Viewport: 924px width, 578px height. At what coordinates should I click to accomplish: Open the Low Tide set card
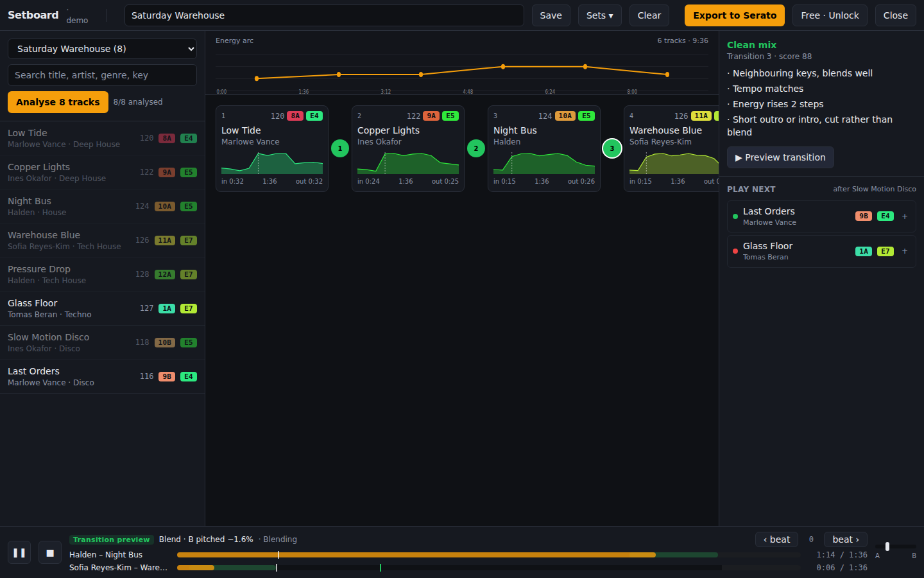pyautogui.click(x=272, y=148)
